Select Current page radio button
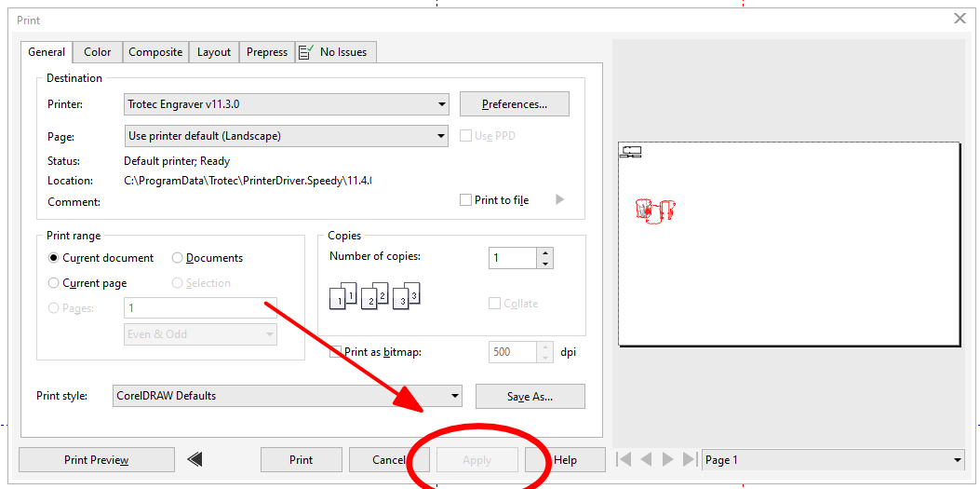 [54, 283]
